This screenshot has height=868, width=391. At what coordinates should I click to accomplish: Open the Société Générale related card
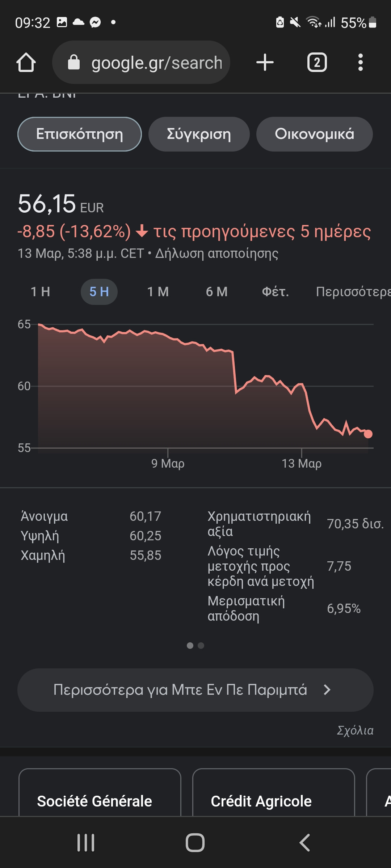(100, 792)
